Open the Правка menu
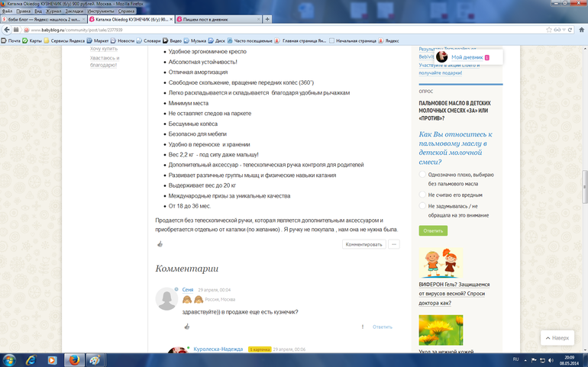Image resolution: width=588 pixels, height=367 pixels. 23,11
